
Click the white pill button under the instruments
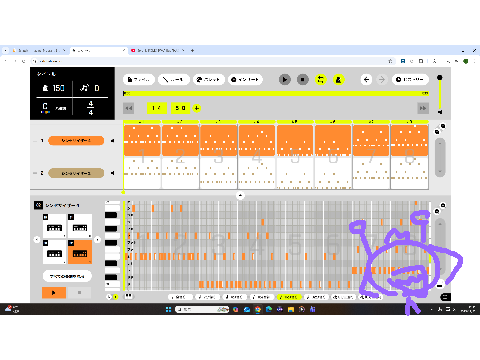pos(67,276)
